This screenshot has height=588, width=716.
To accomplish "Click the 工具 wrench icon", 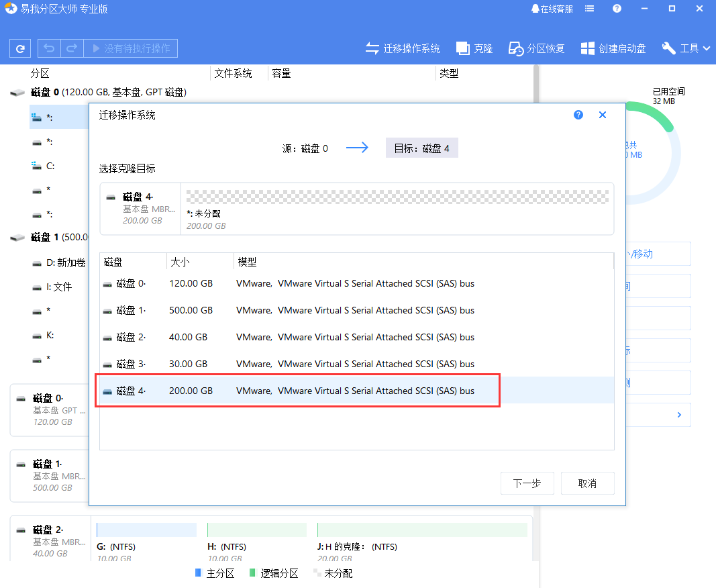I will tap(668, 48).
